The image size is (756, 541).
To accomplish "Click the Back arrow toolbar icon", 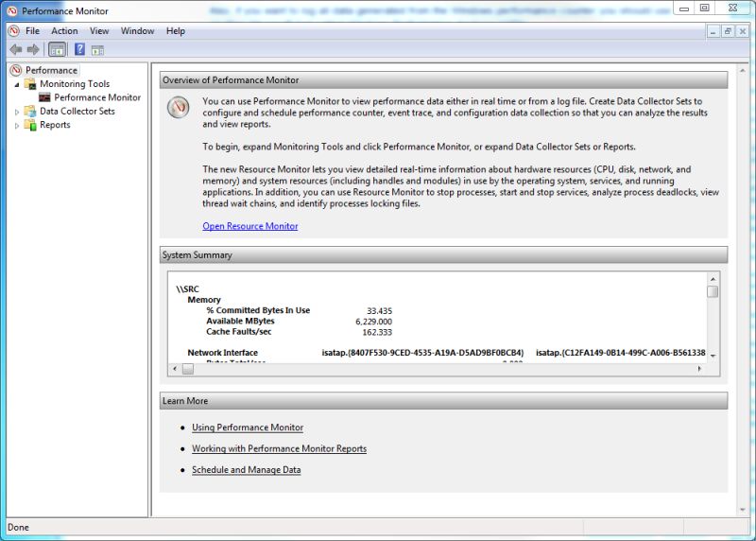I will tap(15, 49).
